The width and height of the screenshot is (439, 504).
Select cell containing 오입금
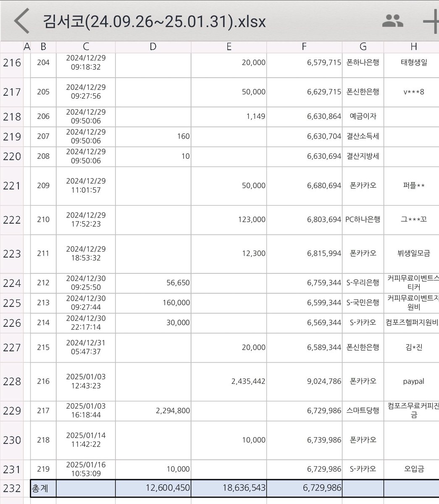coord(411,469)
